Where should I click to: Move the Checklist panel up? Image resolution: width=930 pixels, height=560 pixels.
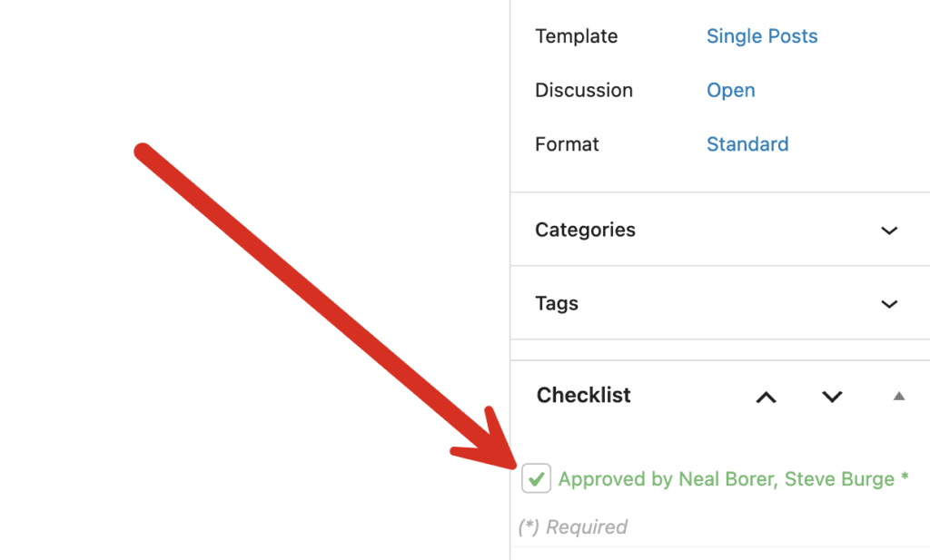767,397
